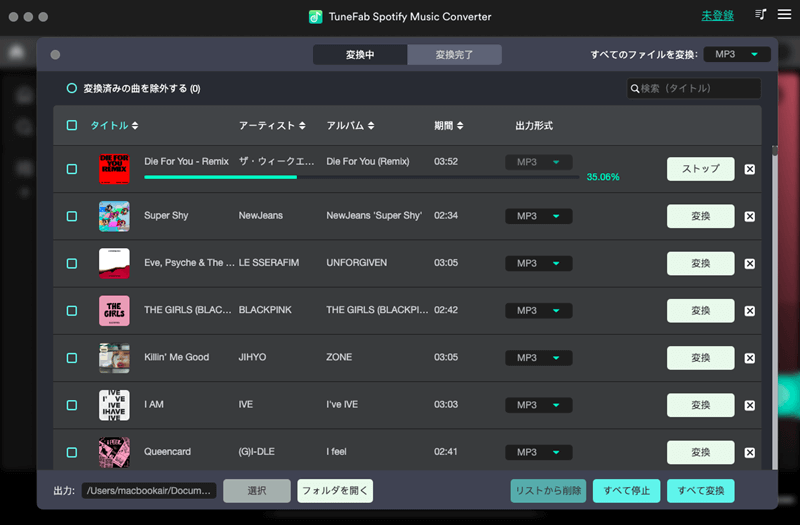Remove THE GIRLS row with X icon
This screenshot has height=525, width=800.
[749, 311]
